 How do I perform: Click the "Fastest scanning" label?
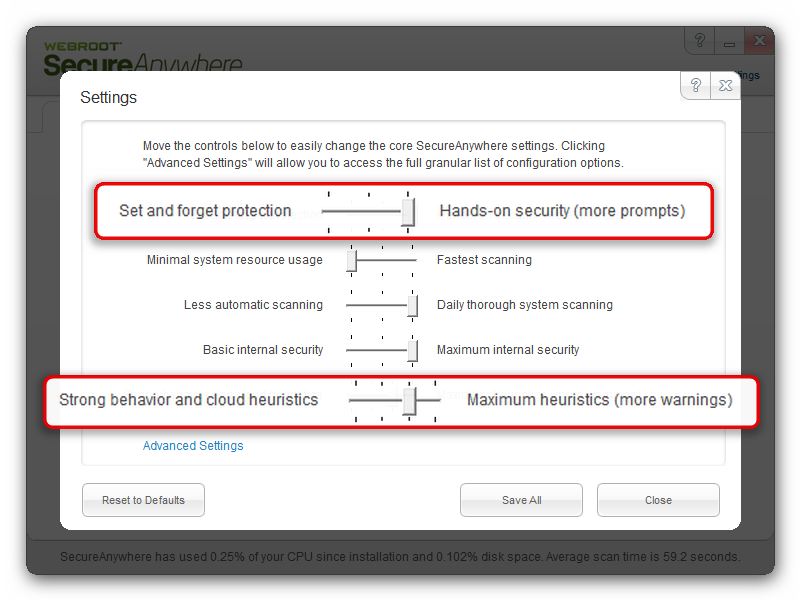click(484, 260)
